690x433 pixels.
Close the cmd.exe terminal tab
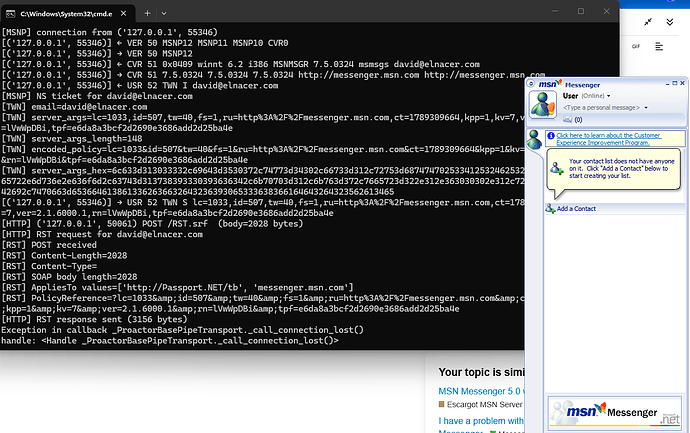click(124, 14)
